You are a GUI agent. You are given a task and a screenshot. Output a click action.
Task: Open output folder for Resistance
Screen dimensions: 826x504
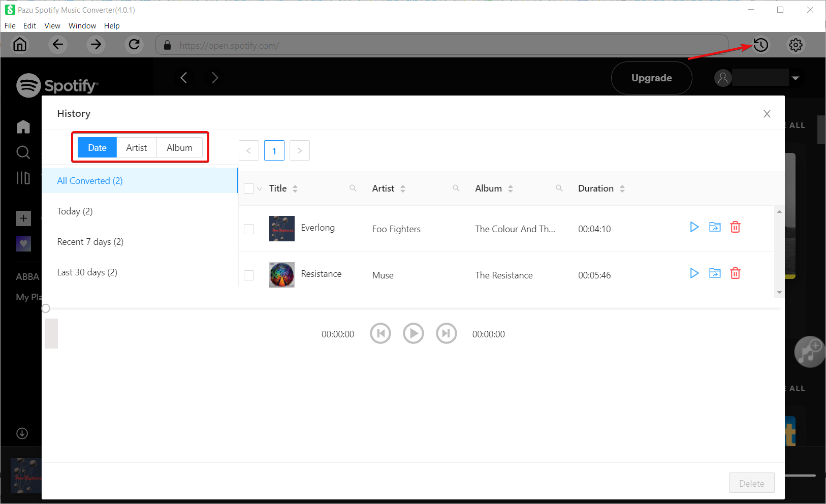click(x=715, y=273)
